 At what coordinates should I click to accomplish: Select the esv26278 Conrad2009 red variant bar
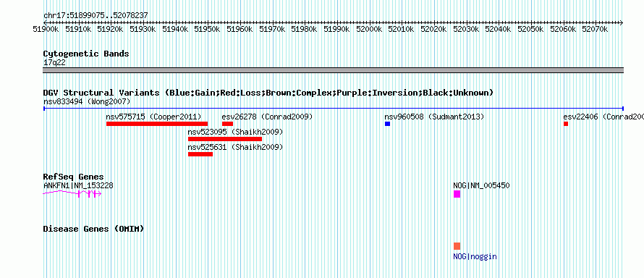tap(227, 124)
